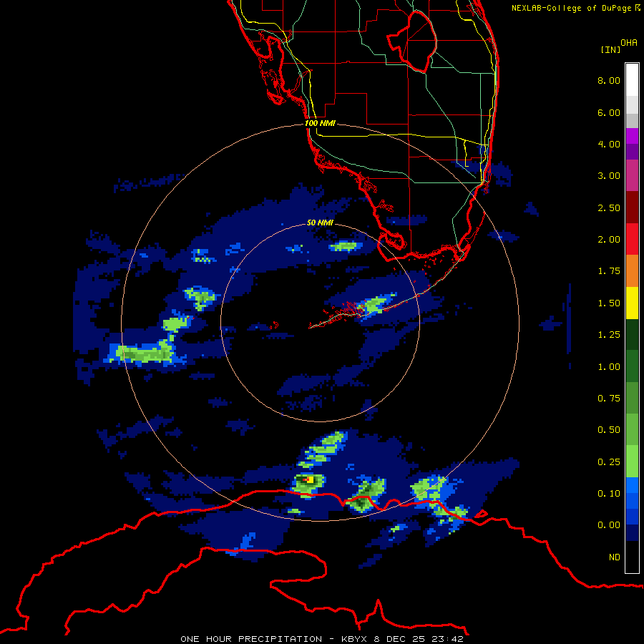Click the 'KBYX' radar site identifier
644x644 pixels.
(355, 639)
